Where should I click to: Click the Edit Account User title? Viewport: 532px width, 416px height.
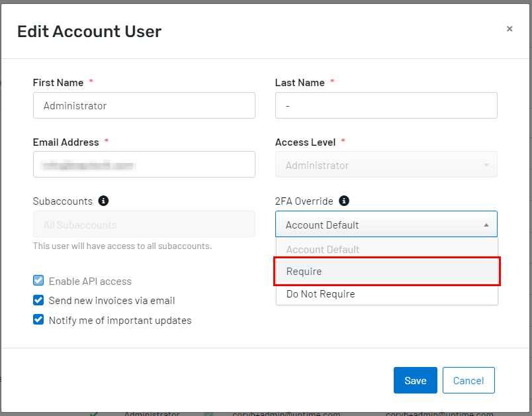(89, 31)
